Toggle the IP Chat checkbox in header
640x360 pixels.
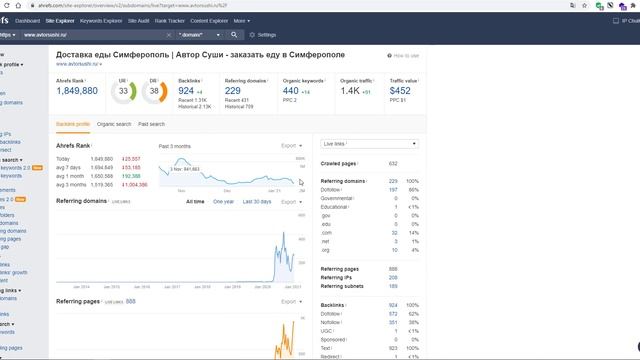616,21
